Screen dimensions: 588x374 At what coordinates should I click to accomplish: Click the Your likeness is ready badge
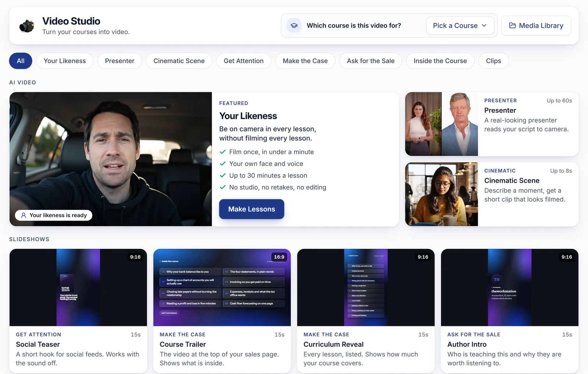(x=54, y=215)
